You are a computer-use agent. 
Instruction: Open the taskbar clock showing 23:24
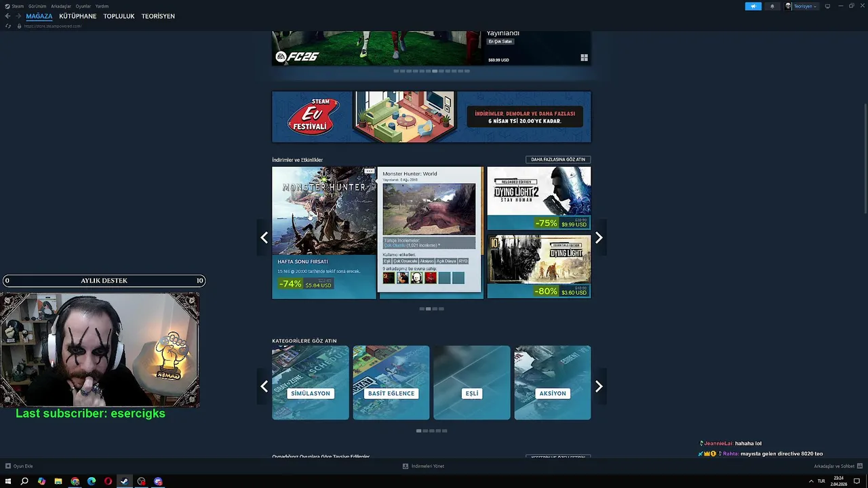point(839,481)
